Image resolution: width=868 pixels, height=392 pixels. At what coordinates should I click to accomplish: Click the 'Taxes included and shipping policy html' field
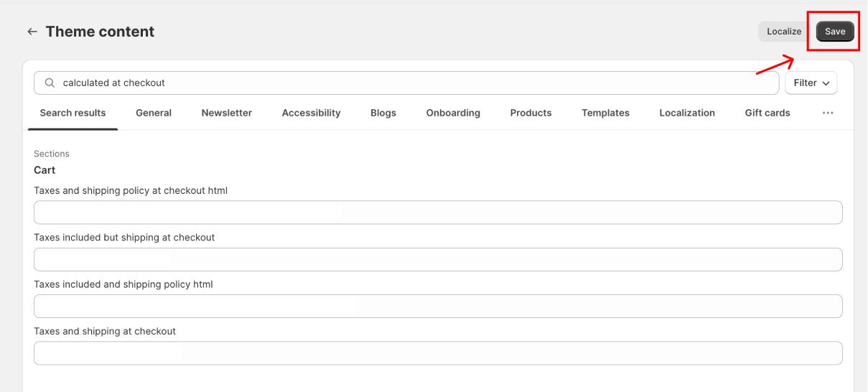[438, 306]
